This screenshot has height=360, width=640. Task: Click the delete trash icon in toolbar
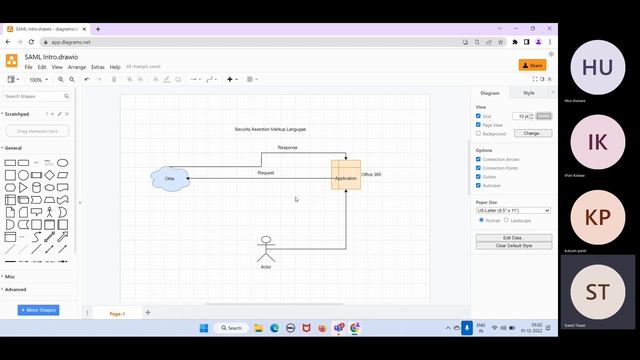point(114,80)
